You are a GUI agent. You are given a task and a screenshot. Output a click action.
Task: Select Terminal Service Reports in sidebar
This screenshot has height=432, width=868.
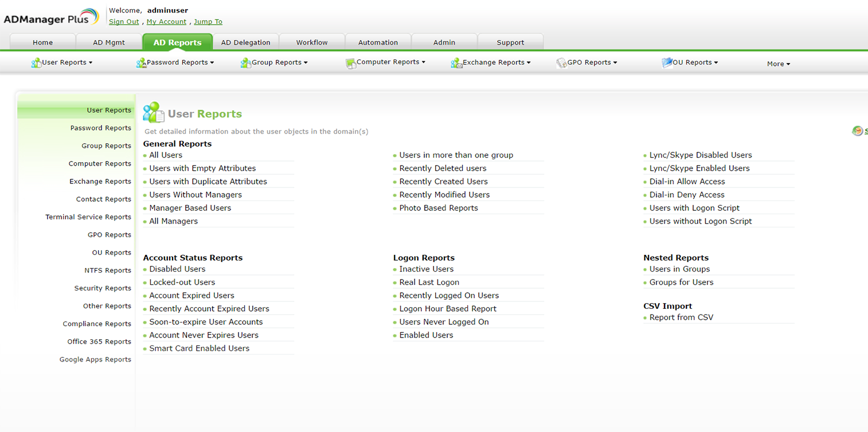[x=88, y=217]
